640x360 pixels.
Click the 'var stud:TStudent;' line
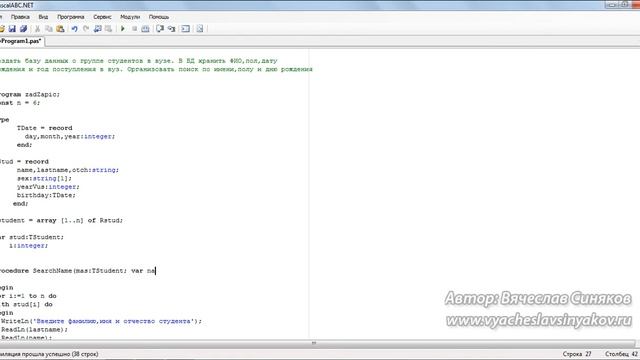tap(32, 237)
